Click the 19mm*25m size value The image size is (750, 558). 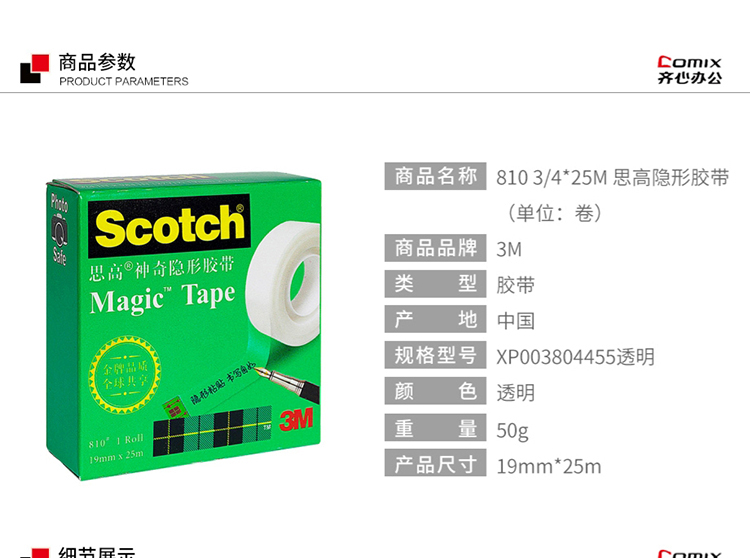pyautogui.click(x=549, y=467)
